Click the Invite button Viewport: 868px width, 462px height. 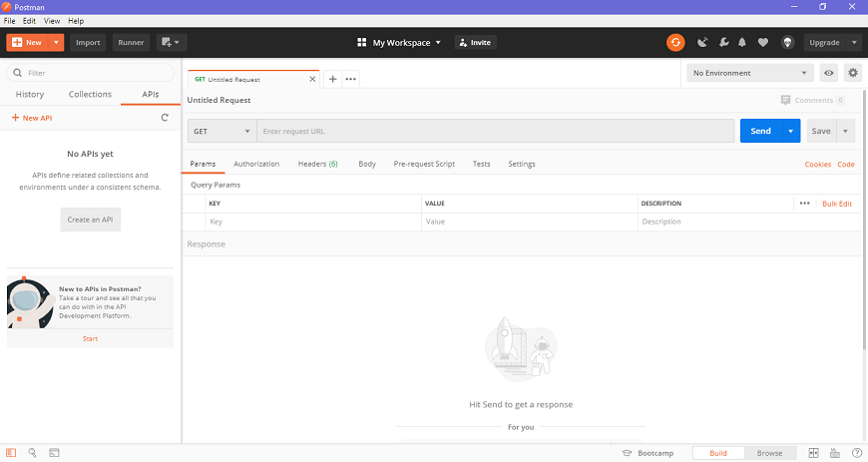point(476,43)
